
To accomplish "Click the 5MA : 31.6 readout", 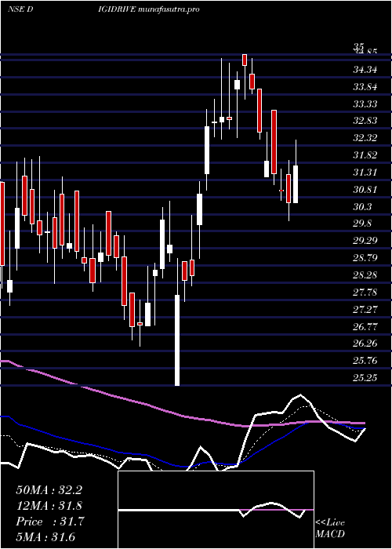I will pos(45,537).
